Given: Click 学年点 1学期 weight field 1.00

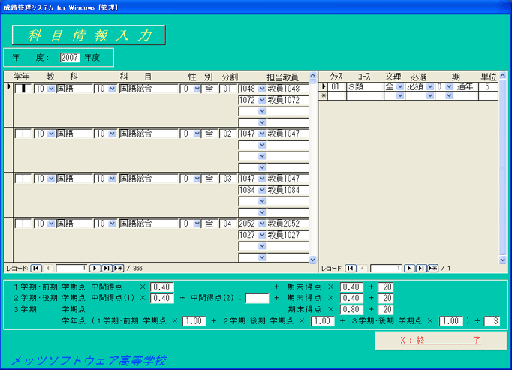Looking at the screenshot, I should [194, 321].
